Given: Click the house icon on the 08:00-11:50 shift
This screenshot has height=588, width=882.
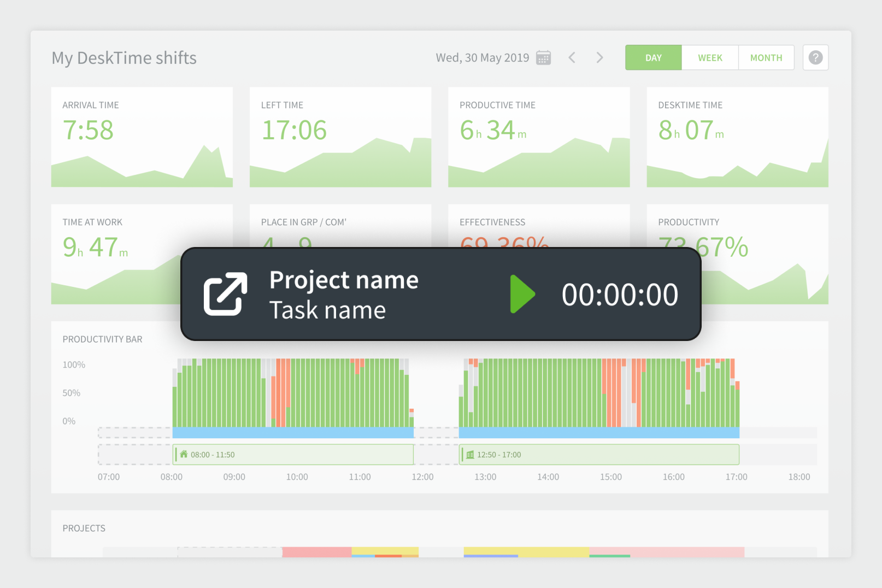Looking at the screenshot, I should pos(185,454).
